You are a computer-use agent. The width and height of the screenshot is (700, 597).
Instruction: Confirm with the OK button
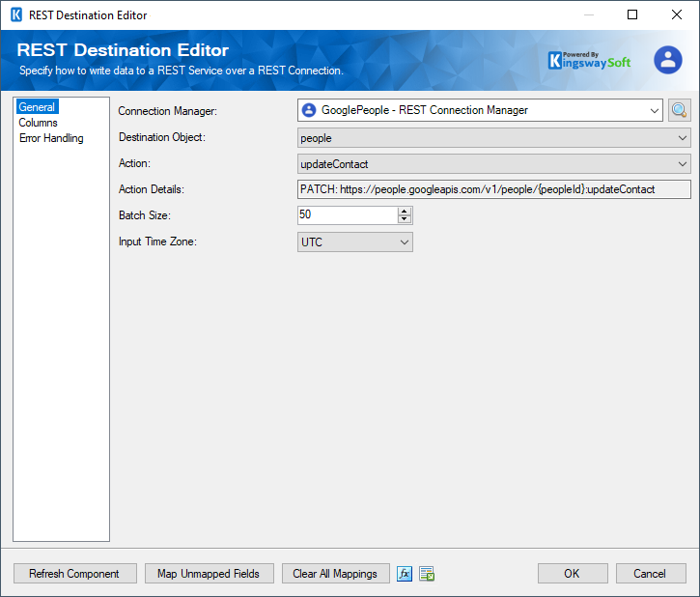click(x=573, y=574)
